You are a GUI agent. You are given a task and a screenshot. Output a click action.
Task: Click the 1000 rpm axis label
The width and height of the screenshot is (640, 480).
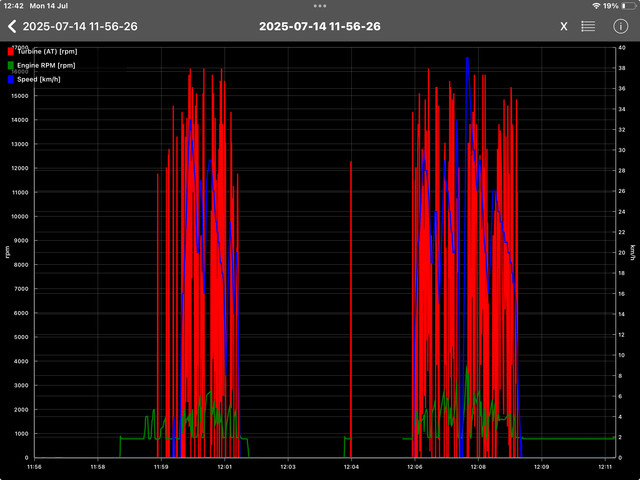pyautogui.click(x=22, y=433)
